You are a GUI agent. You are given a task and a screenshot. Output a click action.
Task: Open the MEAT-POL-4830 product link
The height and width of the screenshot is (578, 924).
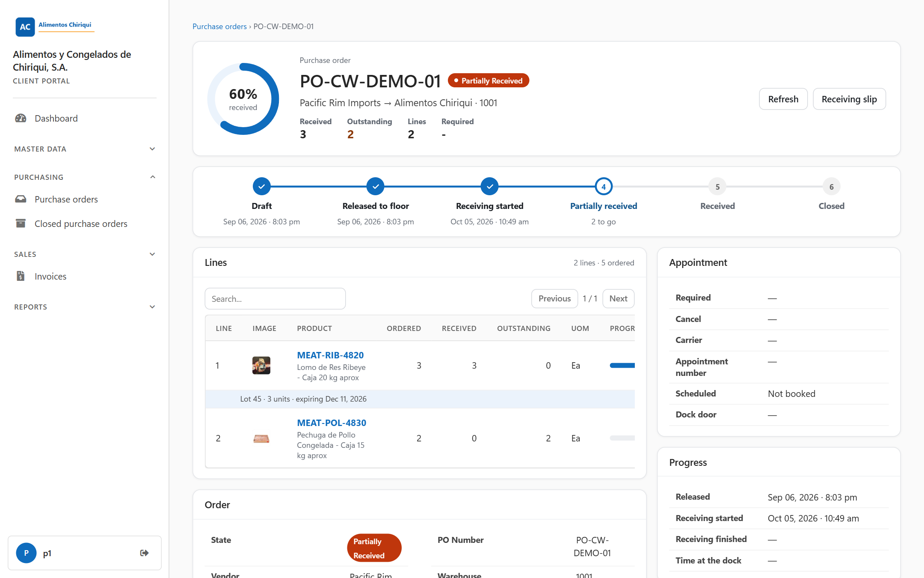(332, 423)
